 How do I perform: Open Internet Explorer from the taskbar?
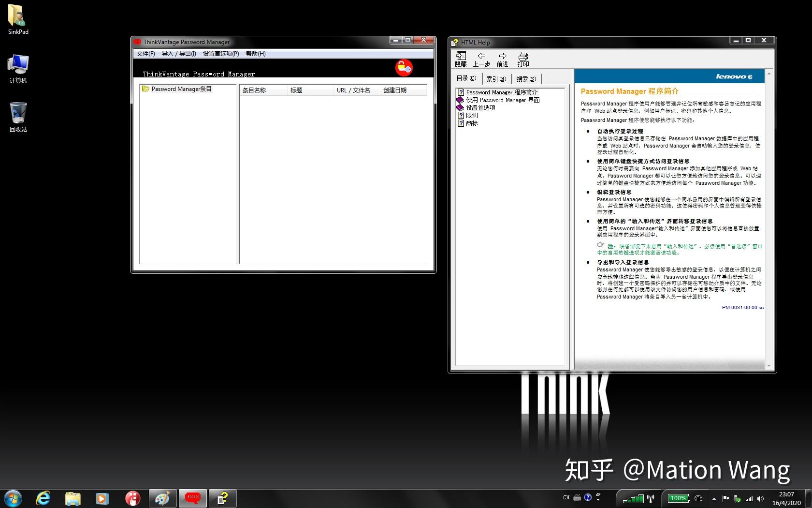43,498
